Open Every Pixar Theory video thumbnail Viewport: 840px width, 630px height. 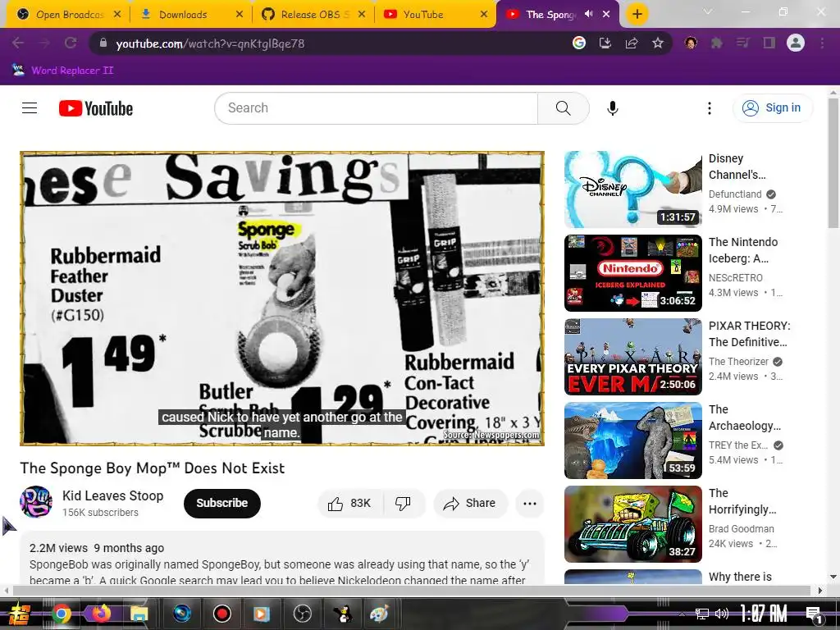click(x=632, y=357)
